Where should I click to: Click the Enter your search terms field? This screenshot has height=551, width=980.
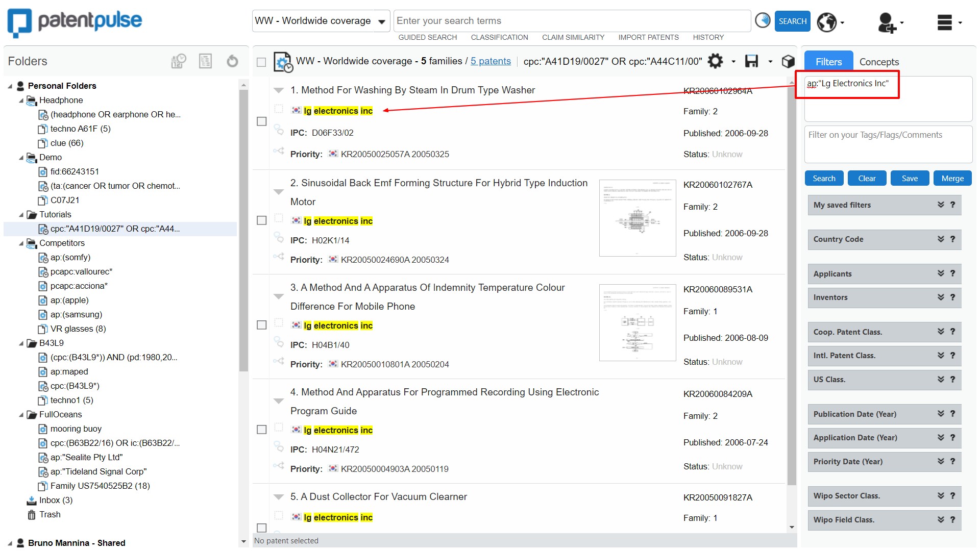click(x=572, y=21)
